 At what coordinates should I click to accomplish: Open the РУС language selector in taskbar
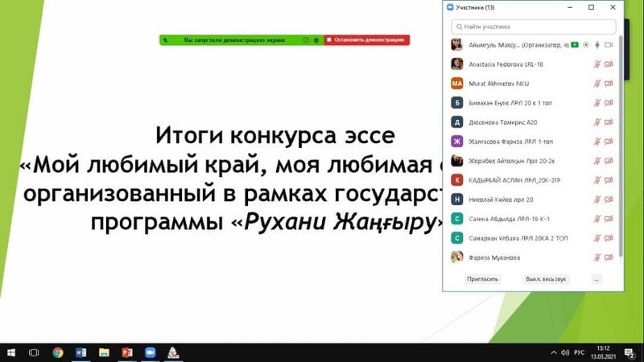pos(578,352)
